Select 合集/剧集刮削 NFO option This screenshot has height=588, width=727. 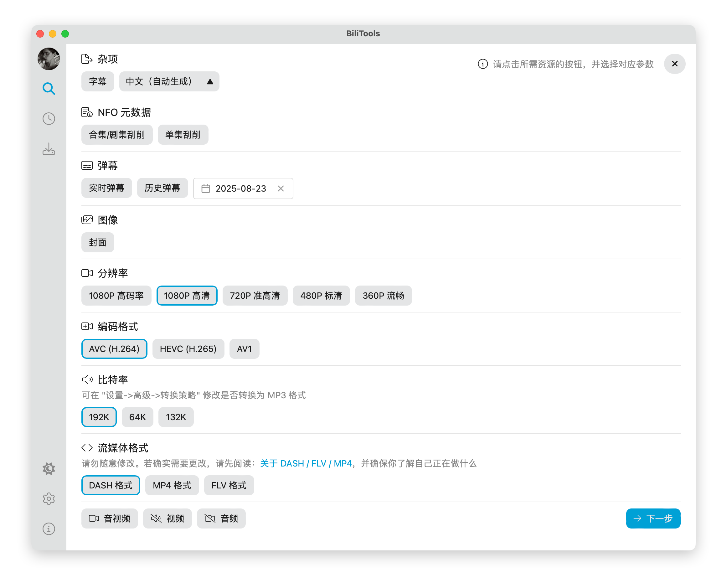click(117, 135)
